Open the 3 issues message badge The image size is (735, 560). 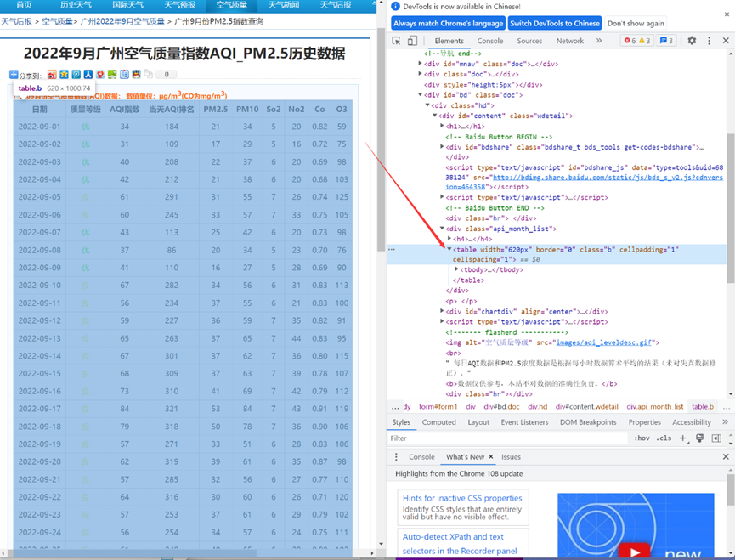tap(666, 41)
